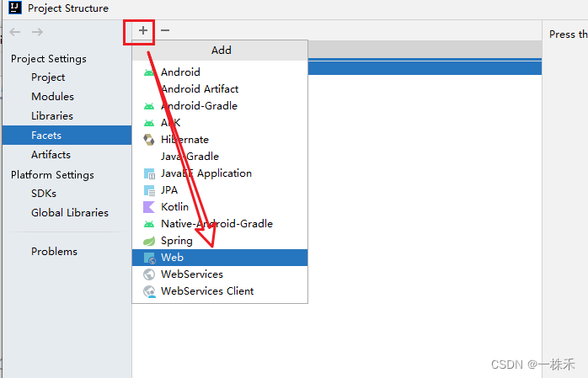Select the highlighted blue facet row
This screenshot has width=588, height=378.
click(x=425, y=68)
